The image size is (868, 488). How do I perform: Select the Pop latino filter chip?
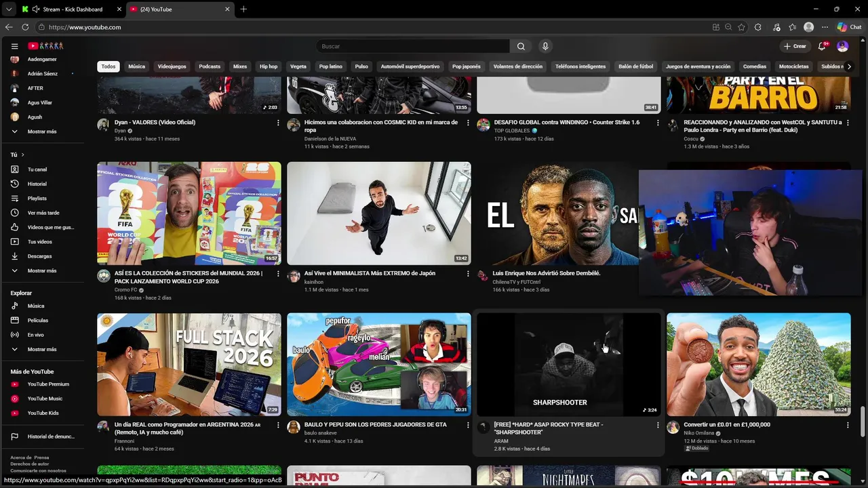[331, 66]
